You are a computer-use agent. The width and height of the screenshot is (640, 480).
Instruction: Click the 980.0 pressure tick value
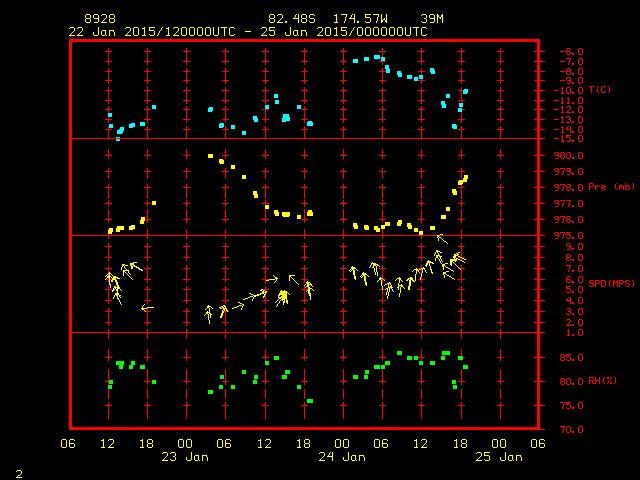pos(568,156)
